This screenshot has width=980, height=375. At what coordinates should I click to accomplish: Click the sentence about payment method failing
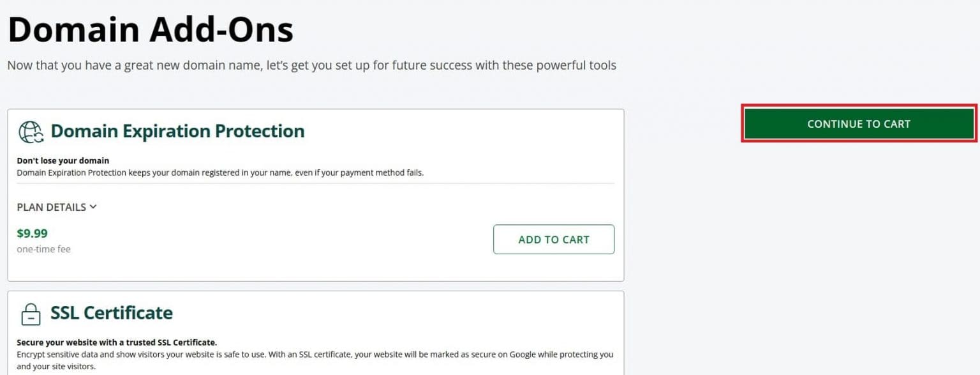219,172
